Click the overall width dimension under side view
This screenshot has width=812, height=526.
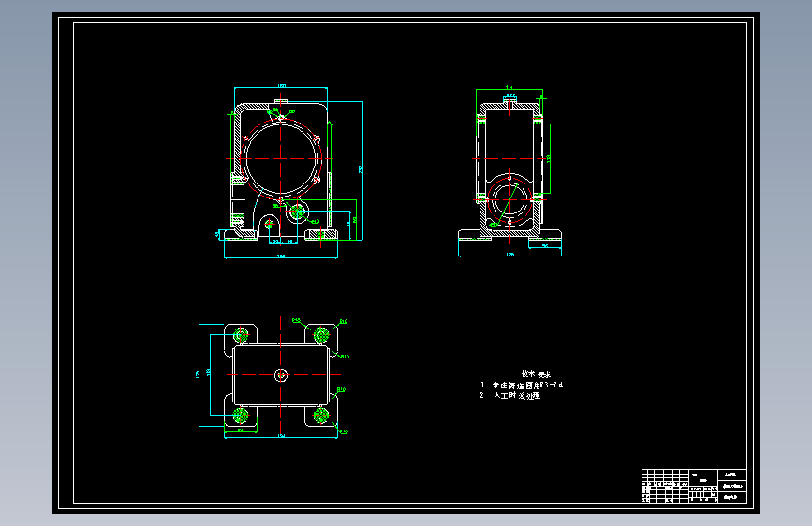510,255
